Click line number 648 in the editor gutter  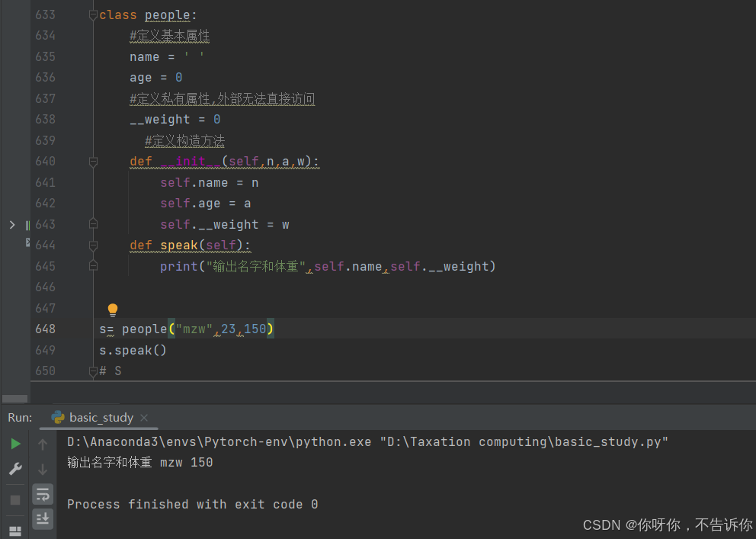tap(46, 329)
